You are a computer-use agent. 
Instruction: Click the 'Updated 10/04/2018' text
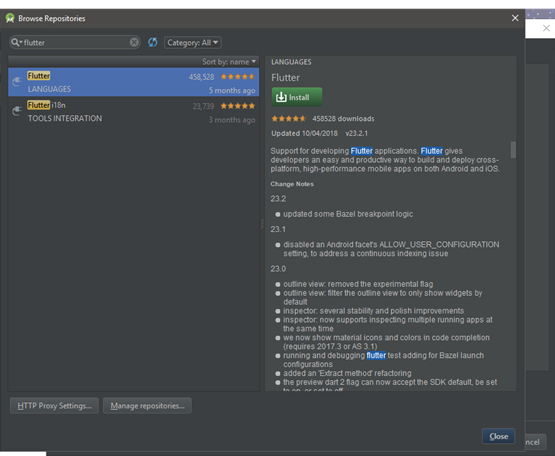point(304,133)
